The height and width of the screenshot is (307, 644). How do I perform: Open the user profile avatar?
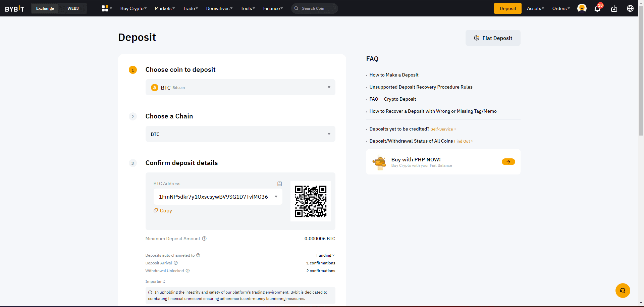point(582,8)
